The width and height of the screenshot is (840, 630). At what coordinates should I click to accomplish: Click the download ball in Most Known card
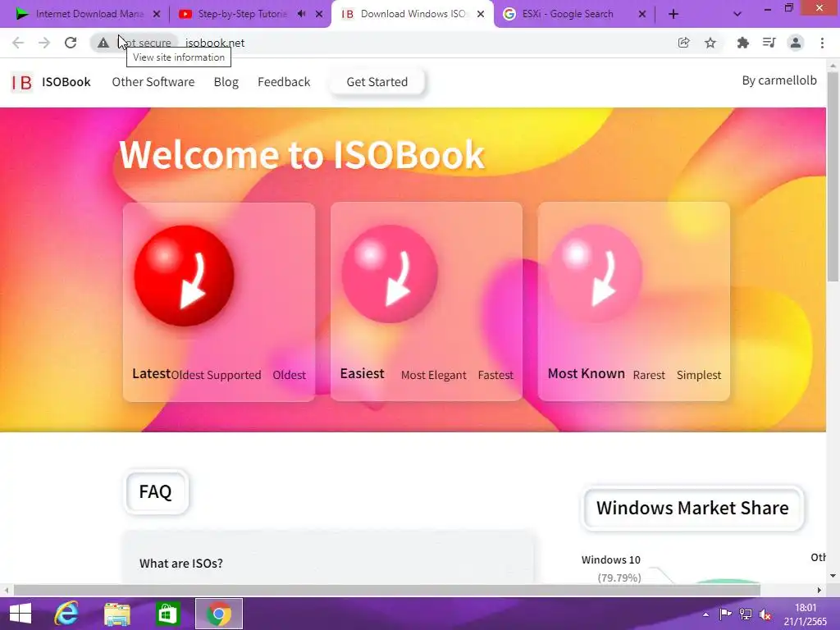596,273
